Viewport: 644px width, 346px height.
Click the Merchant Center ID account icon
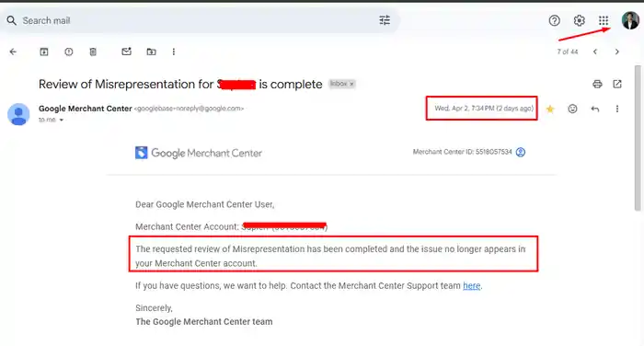[521, 152]
